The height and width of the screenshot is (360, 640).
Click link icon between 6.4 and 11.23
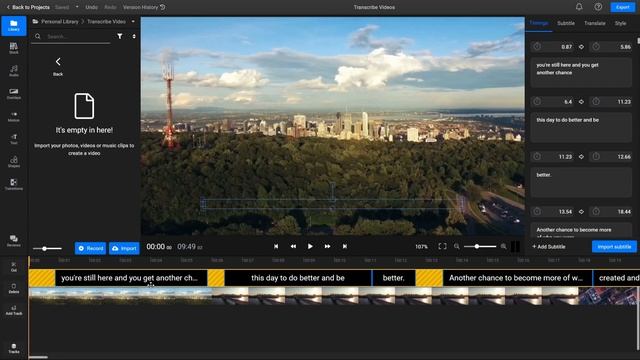(581, 102)
